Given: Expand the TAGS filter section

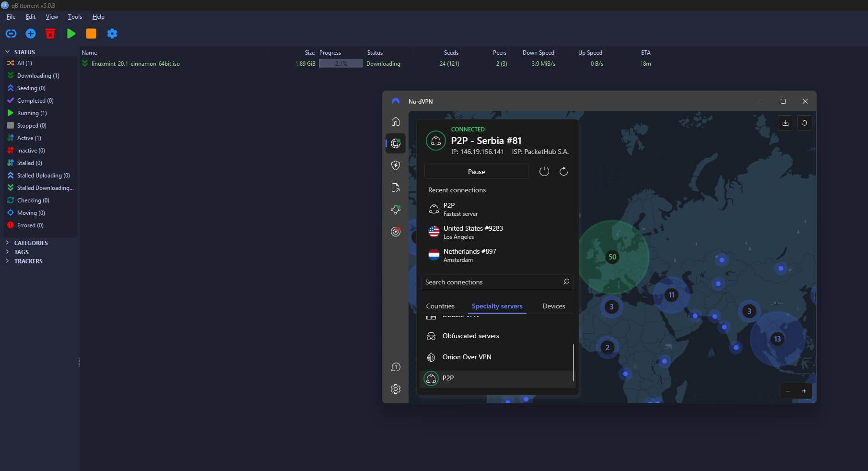Looking at the screenshot, I should click(7, 252).
